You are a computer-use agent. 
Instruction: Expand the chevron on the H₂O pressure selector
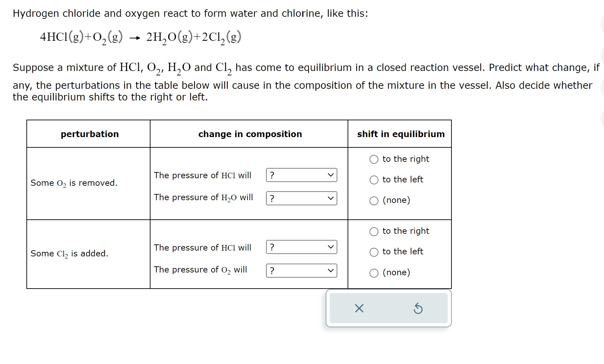coord(331,198)
